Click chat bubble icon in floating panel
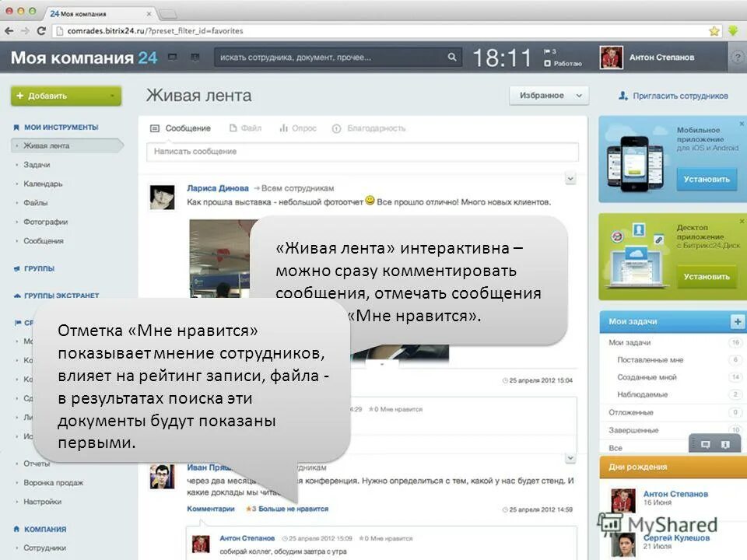The image size is (747, 560). pyautogui.click(x=706, y=444)
